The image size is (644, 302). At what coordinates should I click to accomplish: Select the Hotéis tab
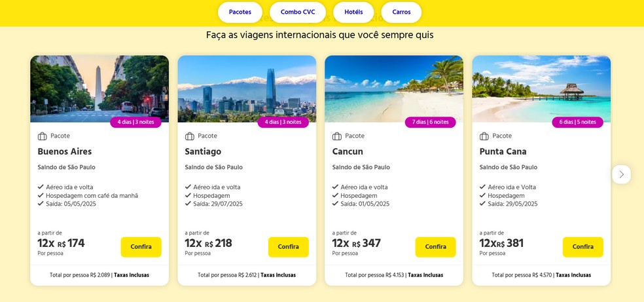pos(353,12)
